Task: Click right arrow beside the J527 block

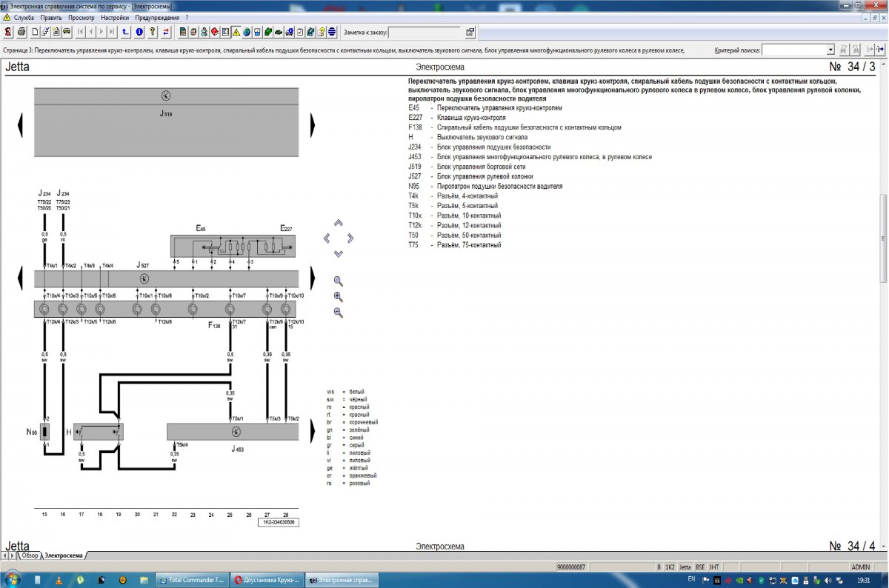Action: 313,278
